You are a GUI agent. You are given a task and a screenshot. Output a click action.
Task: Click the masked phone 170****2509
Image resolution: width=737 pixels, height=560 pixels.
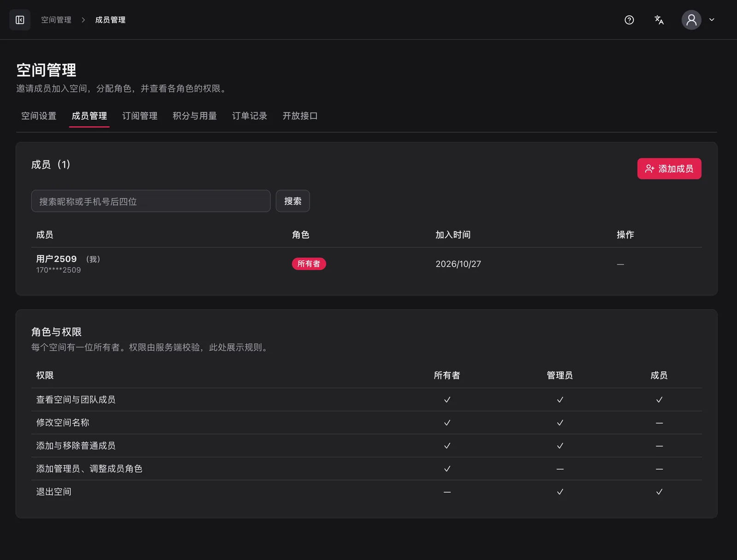[x=58, y=270]
